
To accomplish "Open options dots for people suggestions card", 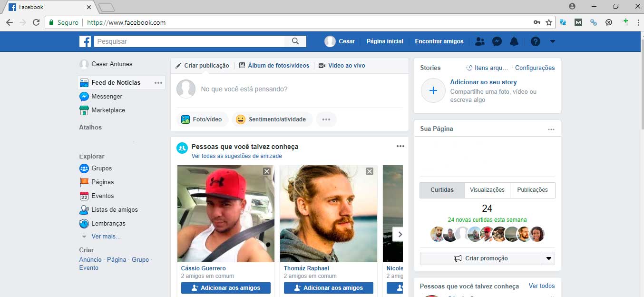I will [x=400, y=146].
